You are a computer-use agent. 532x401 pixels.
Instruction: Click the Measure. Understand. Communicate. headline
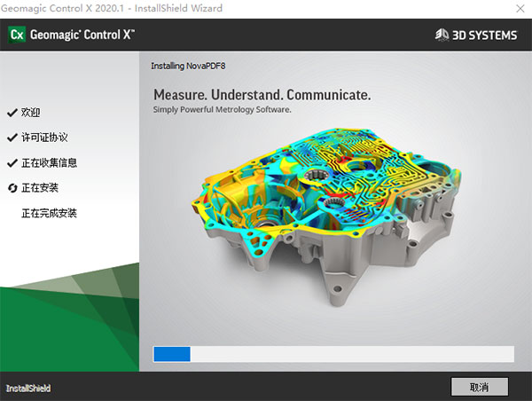click(262, 95)
